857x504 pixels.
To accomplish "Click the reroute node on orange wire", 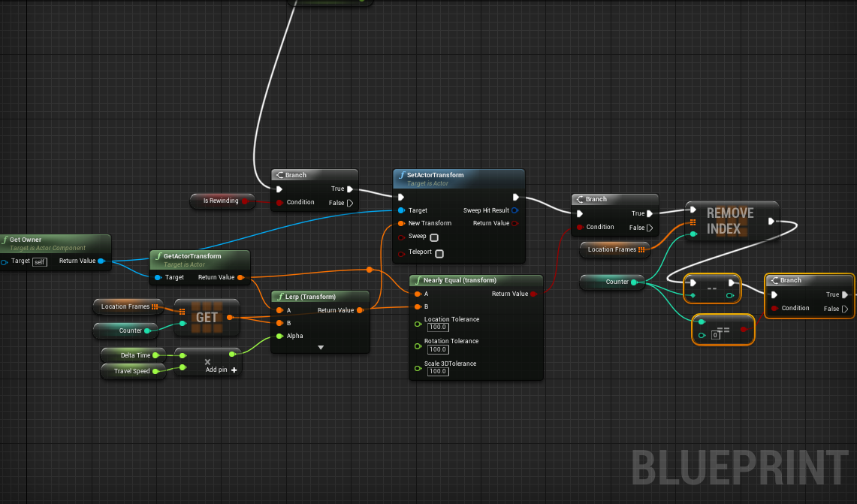I will coord(370,270).
